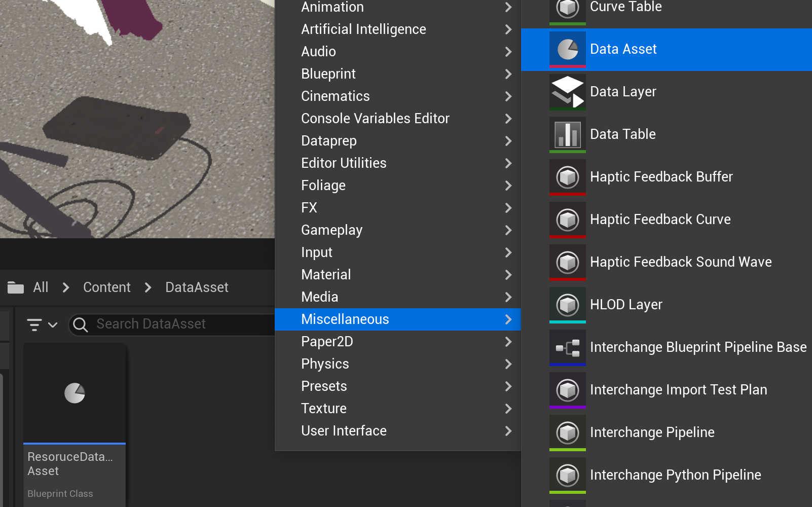
Task: Select the Data Asset pie-chart icon
Action: click(x=567, y=49)
